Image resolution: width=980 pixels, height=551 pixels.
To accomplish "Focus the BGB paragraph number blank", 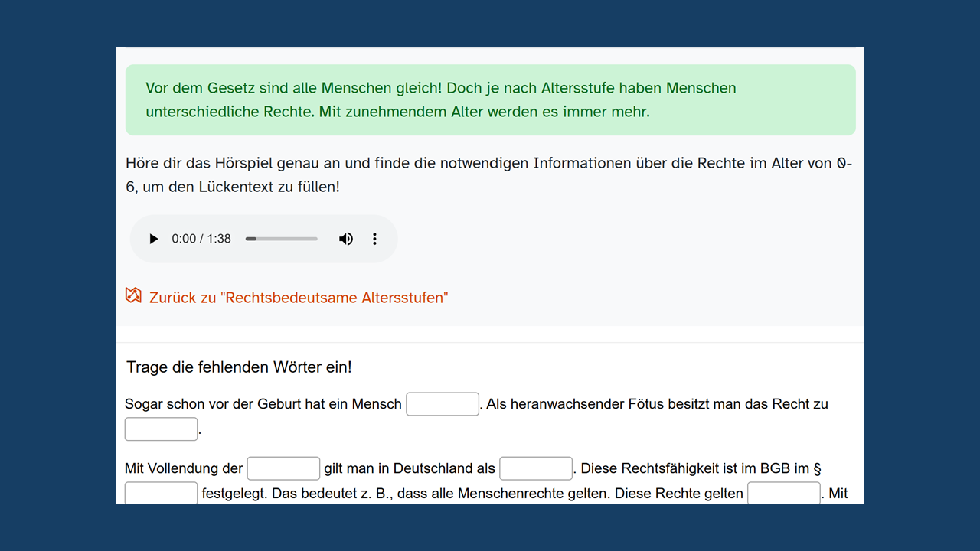I will (161, 493).
